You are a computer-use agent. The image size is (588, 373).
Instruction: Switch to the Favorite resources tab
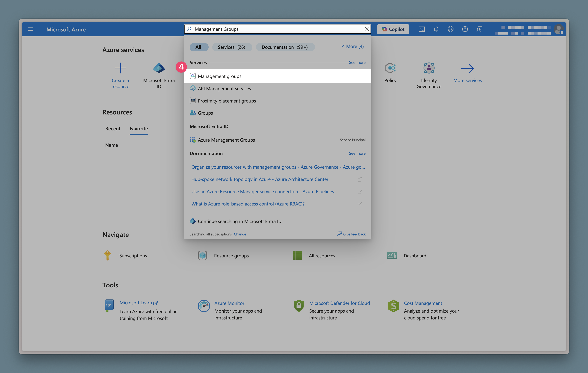click(x=139, y=129)
